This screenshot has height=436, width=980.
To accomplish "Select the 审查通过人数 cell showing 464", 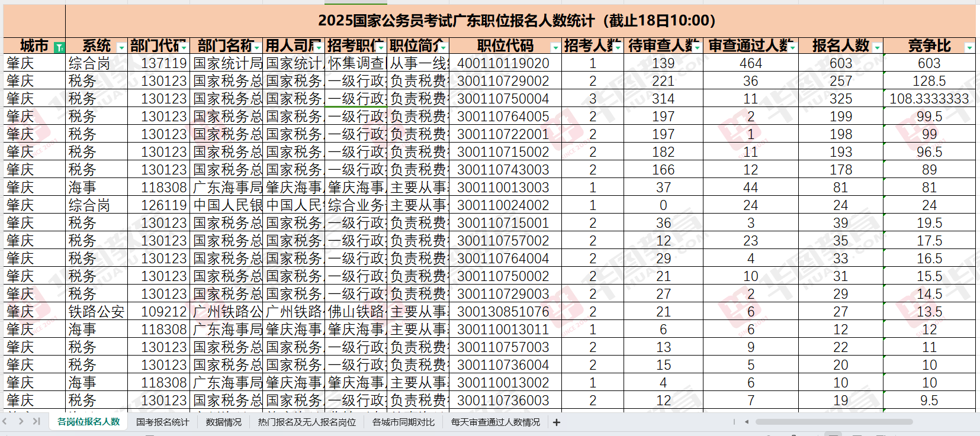I will pyautogui.click(x=751, y=63).
